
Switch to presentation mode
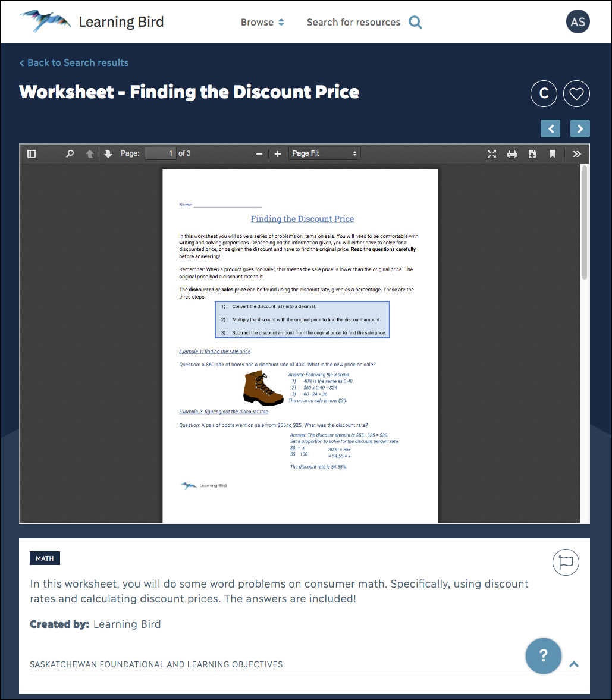tap(492, 153)
